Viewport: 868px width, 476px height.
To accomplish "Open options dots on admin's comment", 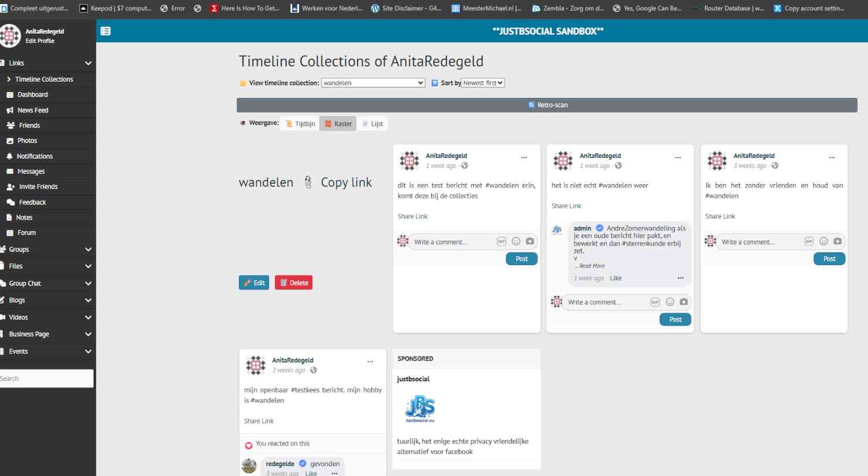I will [681, 278].
